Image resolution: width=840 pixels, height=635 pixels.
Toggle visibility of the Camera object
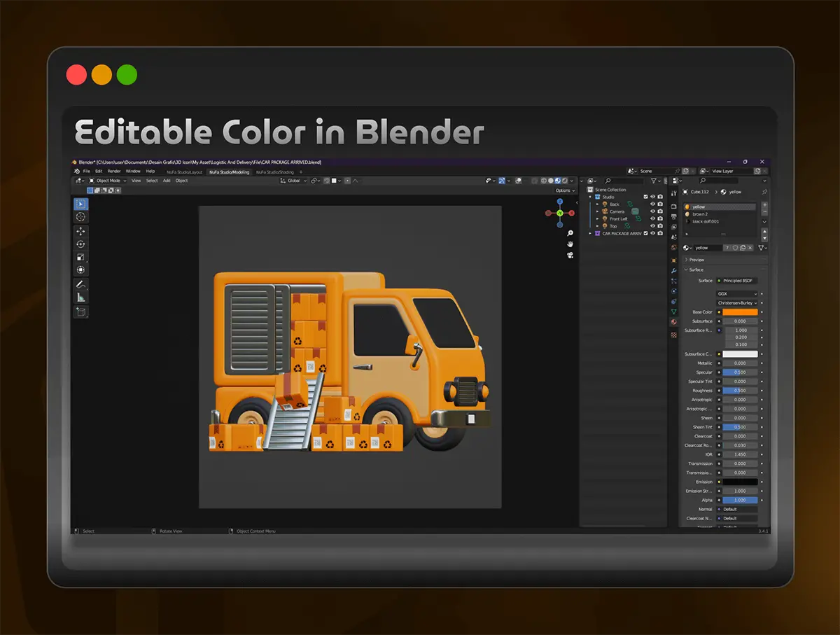click(x=652, y=211)
